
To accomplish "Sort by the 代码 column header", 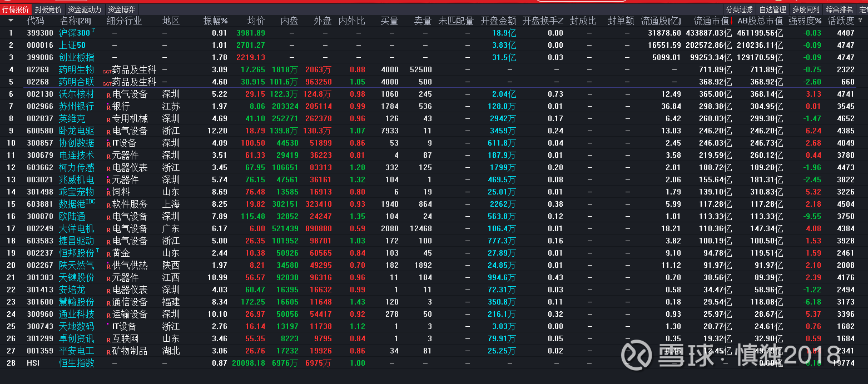I will coord(35,21).
